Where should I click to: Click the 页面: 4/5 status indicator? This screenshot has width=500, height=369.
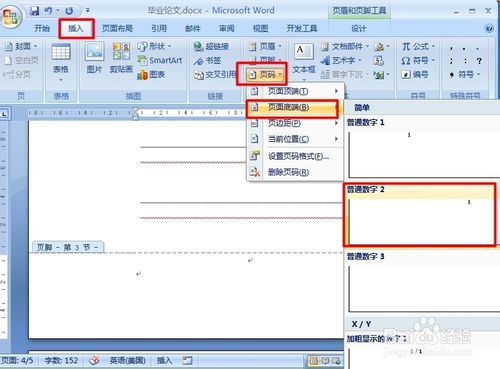tap(17, 360)
